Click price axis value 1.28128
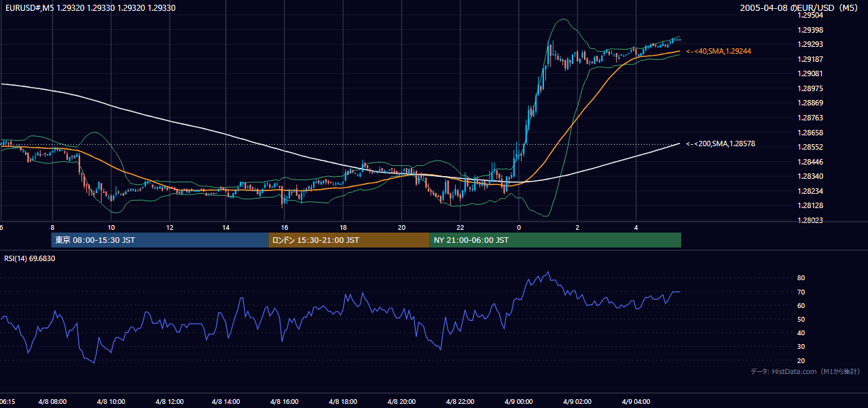 click(x=810, y=205)
